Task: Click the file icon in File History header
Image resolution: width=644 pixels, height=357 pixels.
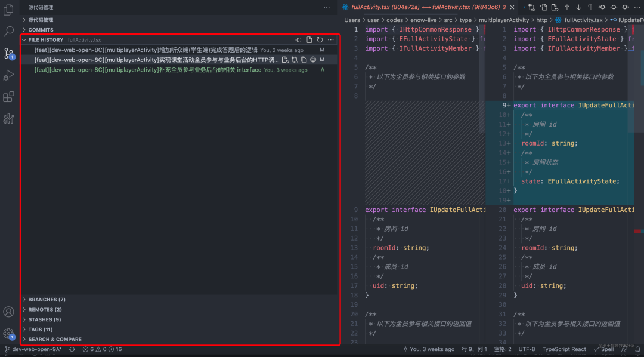Action: click(x=309, y=40)
